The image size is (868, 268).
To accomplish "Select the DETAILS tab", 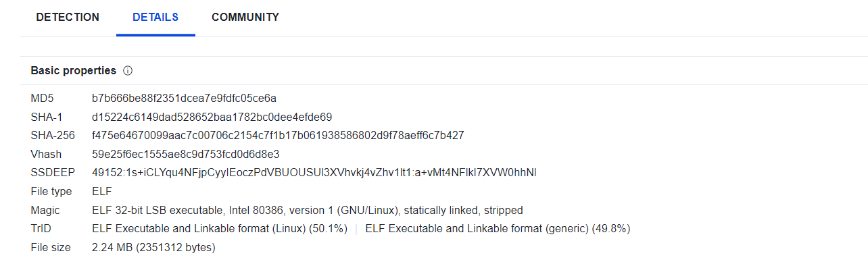I will [x=155, y=18].
